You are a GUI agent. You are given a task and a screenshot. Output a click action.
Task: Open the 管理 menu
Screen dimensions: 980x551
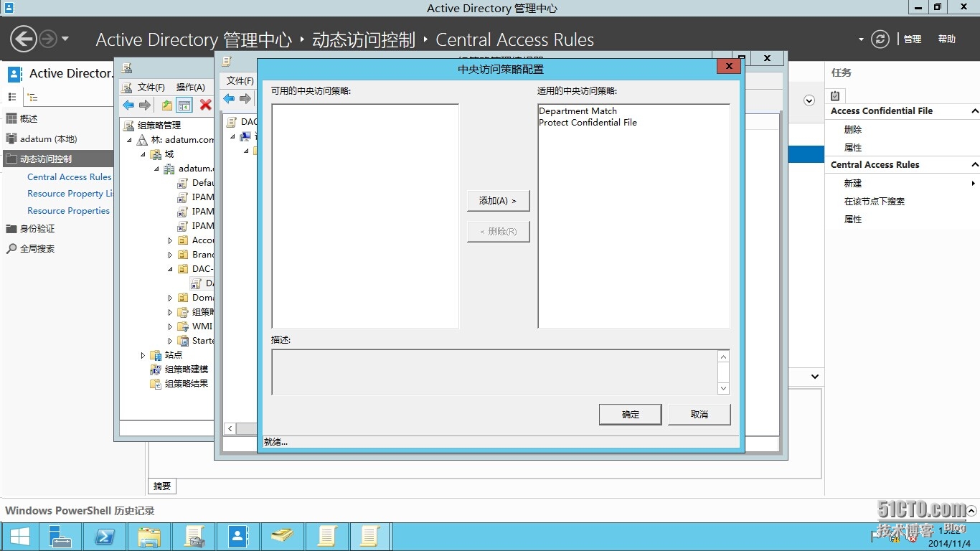coord(913,39)
